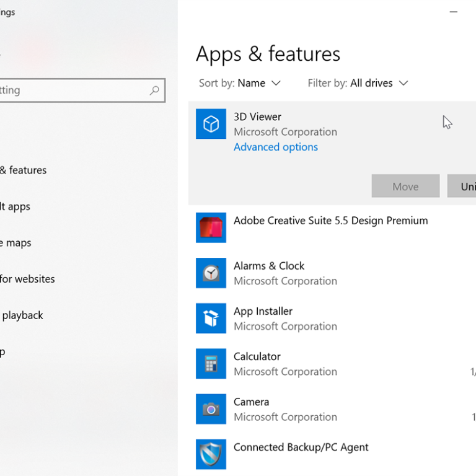Open Advanced options for 3D Viewer

[x=276, y=147]
